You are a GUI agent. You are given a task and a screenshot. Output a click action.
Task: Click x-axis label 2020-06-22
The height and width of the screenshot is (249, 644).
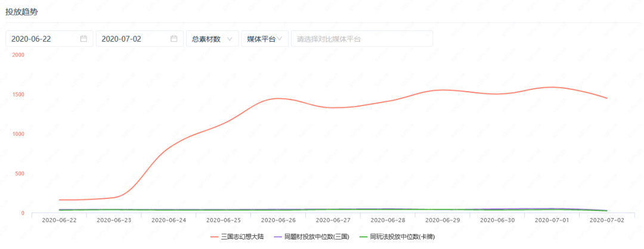coord(59,220)
